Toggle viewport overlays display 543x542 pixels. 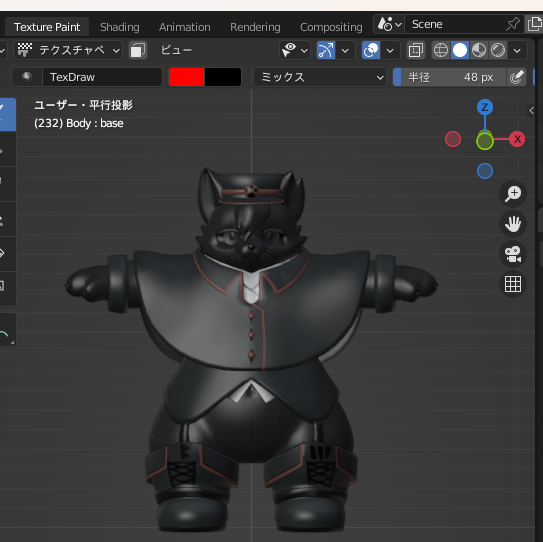click(371, 50)
